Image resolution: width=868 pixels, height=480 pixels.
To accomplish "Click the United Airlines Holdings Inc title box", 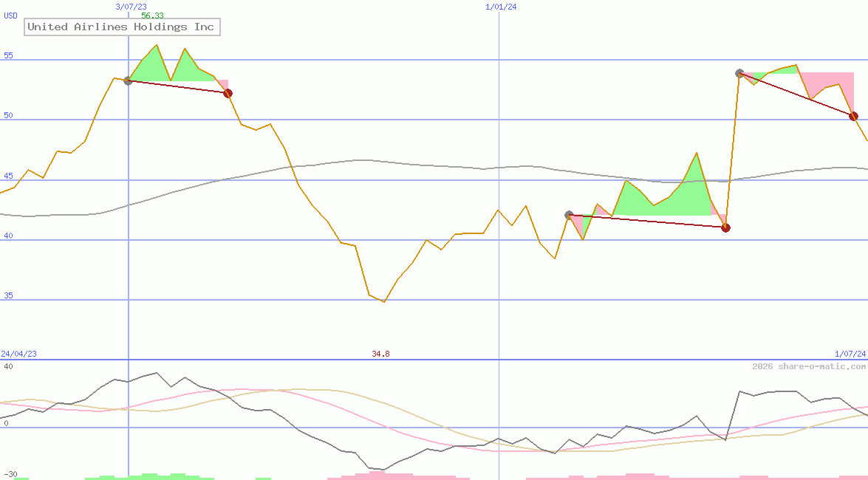I will pos(120,27).
